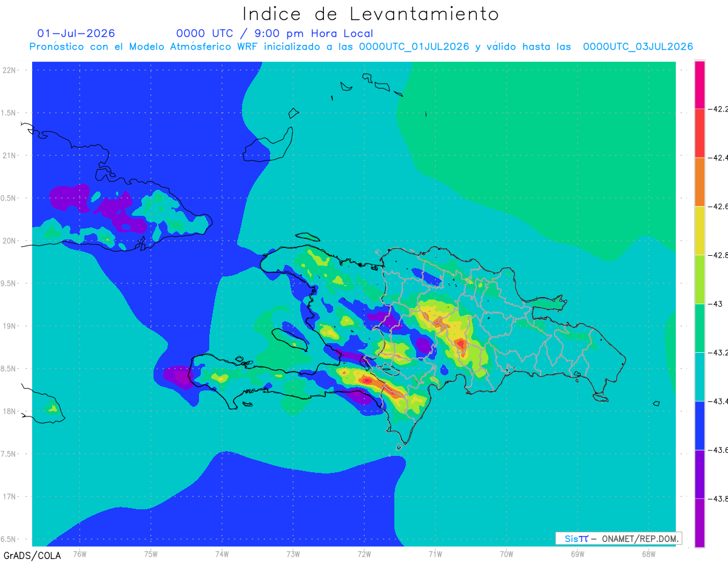Click the legend value "-42.6"
Viewport: 728px width, 562px height.
coord(719,207)
